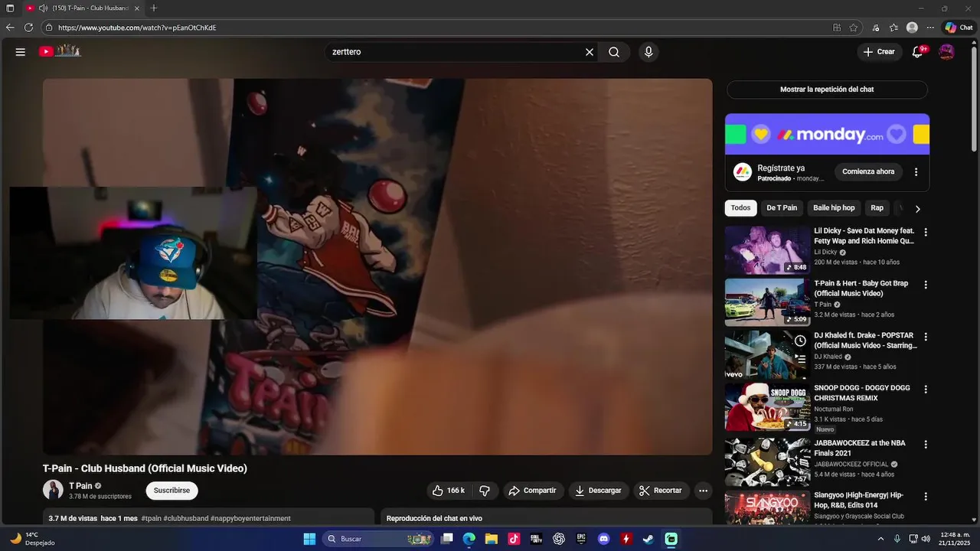Viewport: 980px width, 551px height.
Task: Add POPSTAR to Watch Later clock icon
Action: pos(800,341)
